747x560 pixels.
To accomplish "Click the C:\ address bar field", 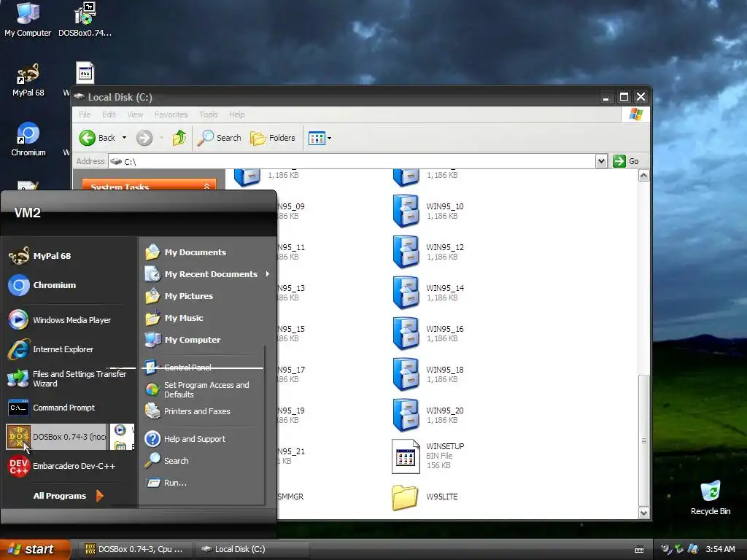I will 352,161.
